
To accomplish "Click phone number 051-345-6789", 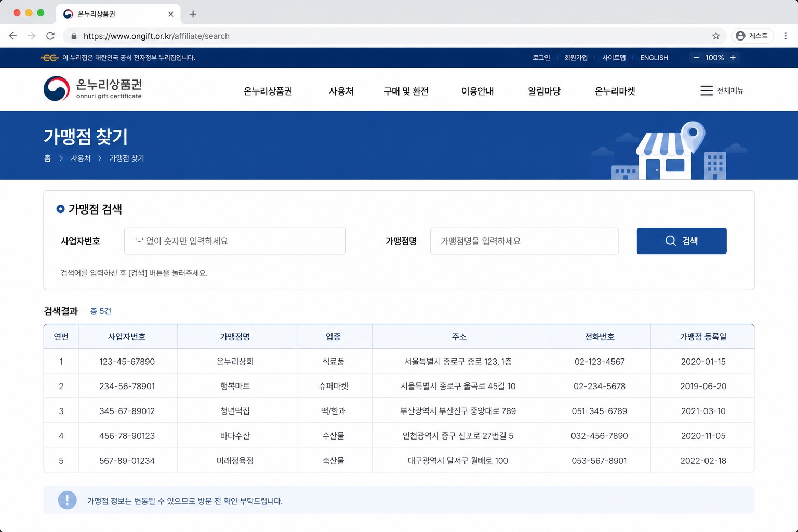I will click(600, 411).
